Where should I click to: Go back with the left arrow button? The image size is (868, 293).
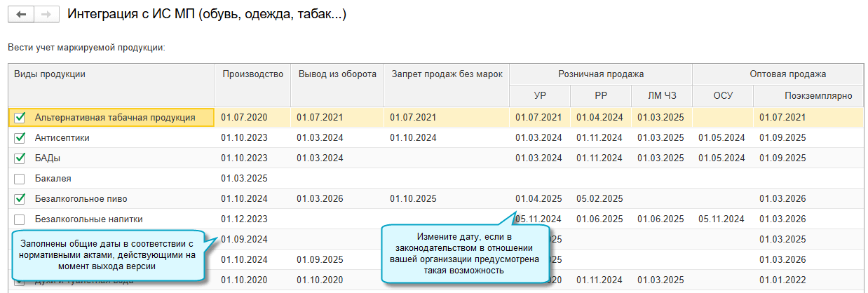coord(20,14)
